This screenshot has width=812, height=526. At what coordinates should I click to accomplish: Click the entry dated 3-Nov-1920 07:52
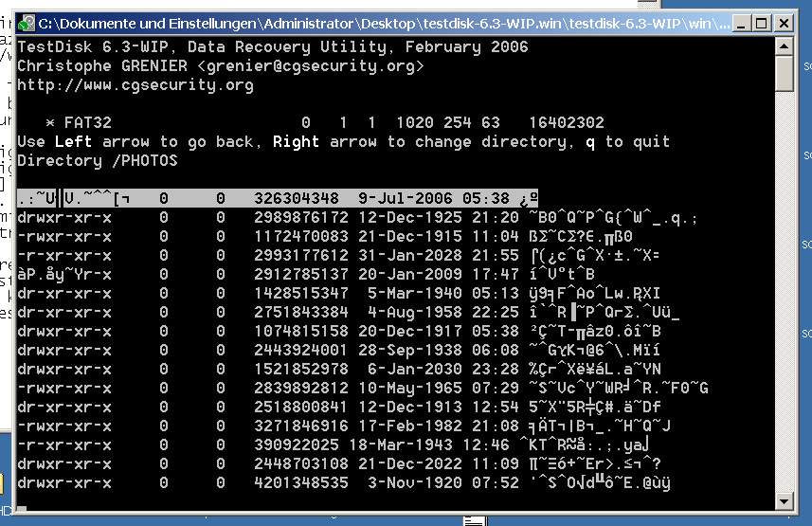[344, 483]
